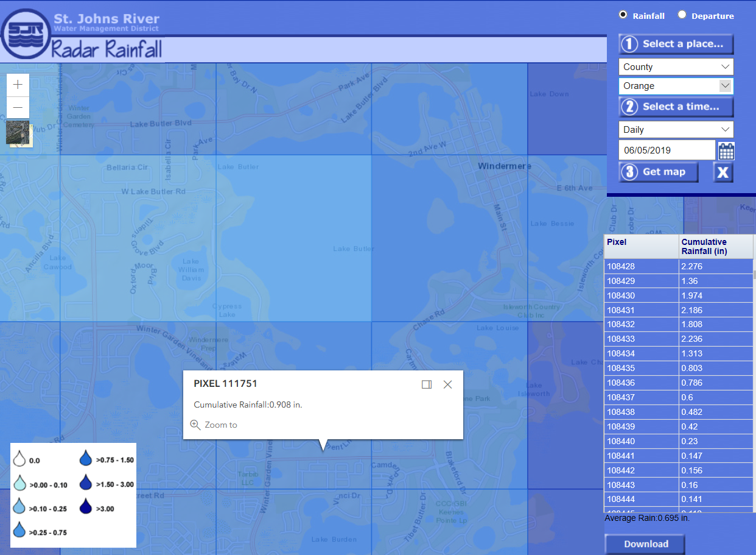Download the rainfall data
756x555 pixels.
[x=645, y=544]
